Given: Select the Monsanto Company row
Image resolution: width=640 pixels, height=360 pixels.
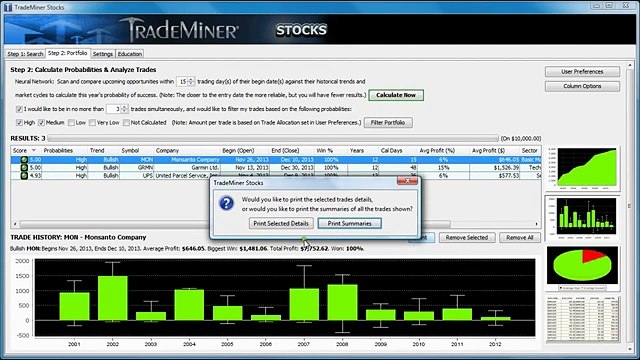Looking at the screenshot, I should 276,160.
